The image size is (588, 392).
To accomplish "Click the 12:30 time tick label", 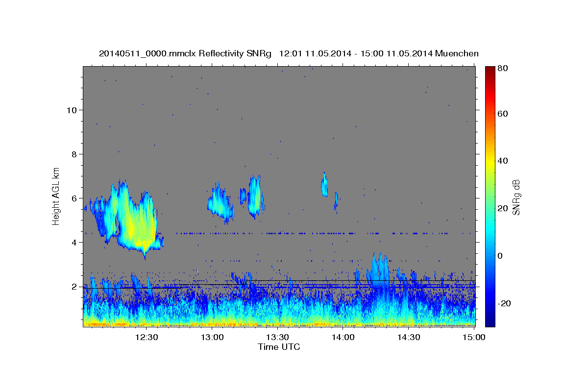I will pos(147,338).
